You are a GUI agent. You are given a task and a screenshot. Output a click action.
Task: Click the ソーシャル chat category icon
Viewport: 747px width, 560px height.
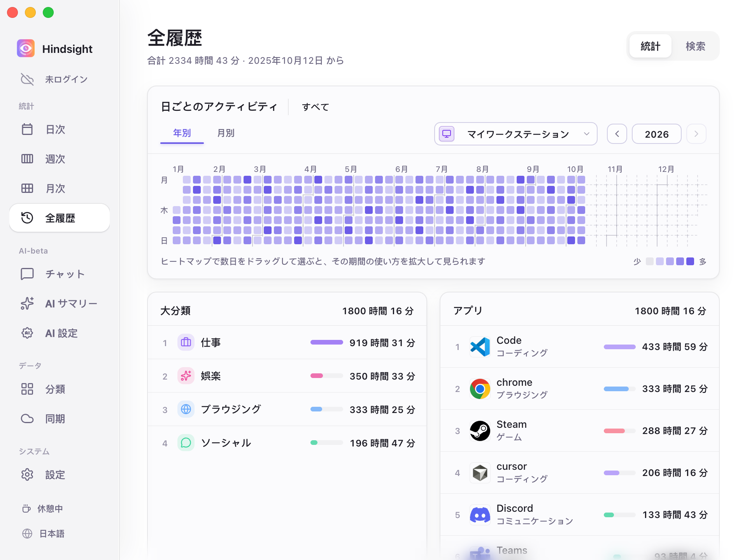[186, 443]
